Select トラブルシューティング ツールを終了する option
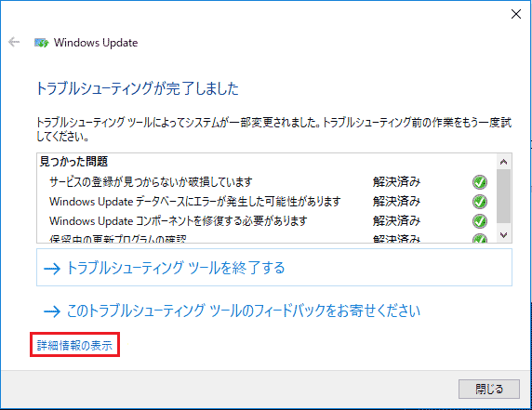The width and height of the screenshot is (532, 410). [x=274, y=267]
